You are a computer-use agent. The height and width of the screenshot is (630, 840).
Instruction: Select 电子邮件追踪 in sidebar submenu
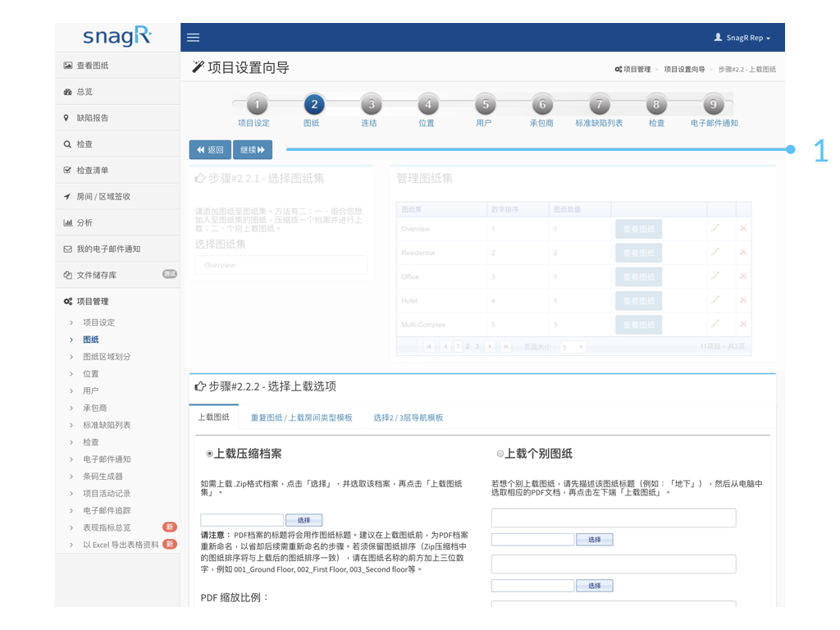click(107, 510)
